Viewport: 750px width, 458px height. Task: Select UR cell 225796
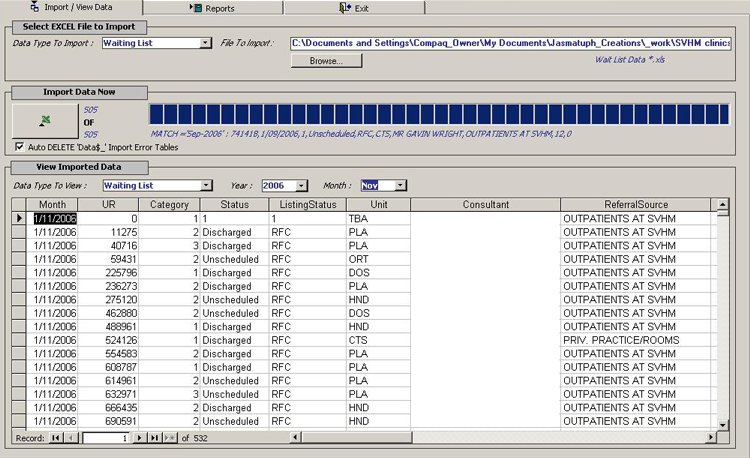[108, 273]
